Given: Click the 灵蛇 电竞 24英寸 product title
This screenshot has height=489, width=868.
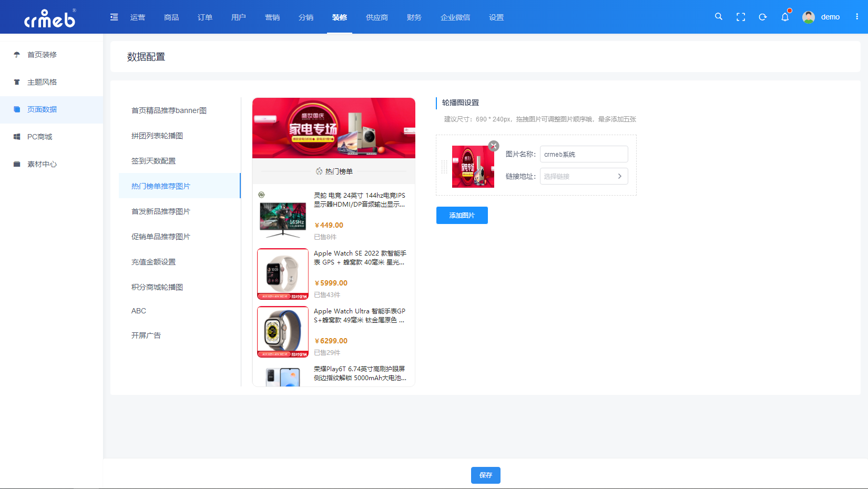Looking at the screenshot, I should (x=360, y=200).
